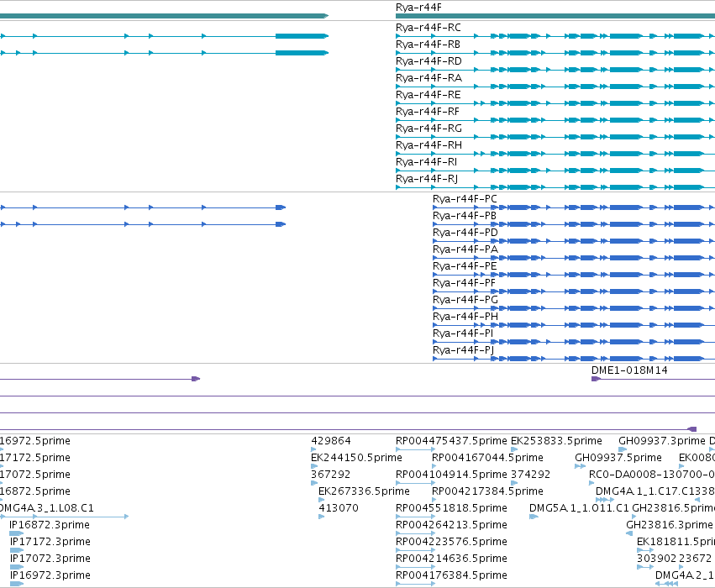
Task: Open EST entry 367292
Action: tap(330, 475)
